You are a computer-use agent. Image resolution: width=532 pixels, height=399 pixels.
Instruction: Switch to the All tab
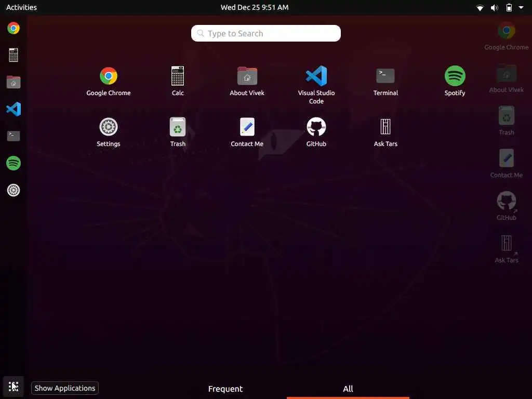coord(348,389)
